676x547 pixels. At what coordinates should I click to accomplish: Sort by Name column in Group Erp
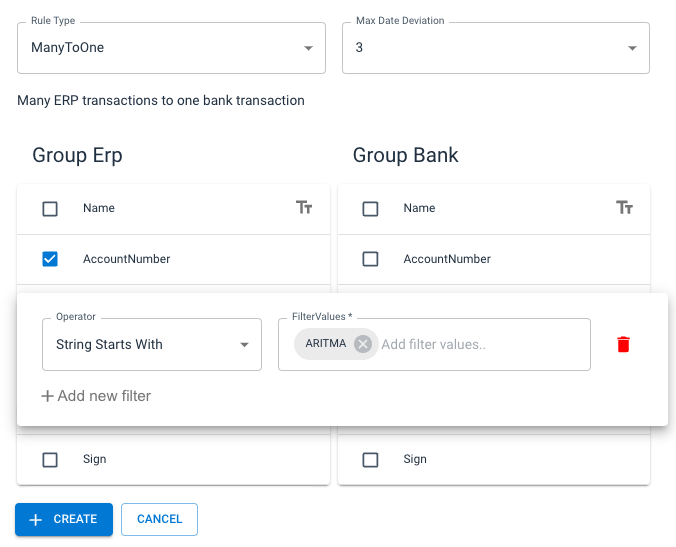99,208
